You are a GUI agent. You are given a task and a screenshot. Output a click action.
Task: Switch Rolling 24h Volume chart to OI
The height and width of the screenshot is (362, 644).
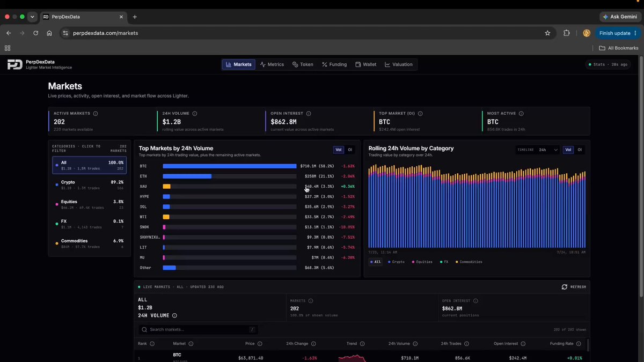580,150
